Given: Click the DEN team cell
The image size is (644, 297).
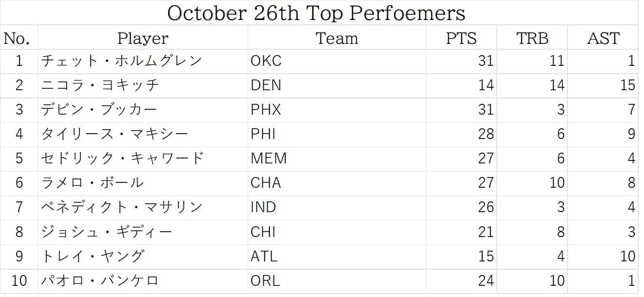Looking at the screenshot, I should tap(266, 85).
